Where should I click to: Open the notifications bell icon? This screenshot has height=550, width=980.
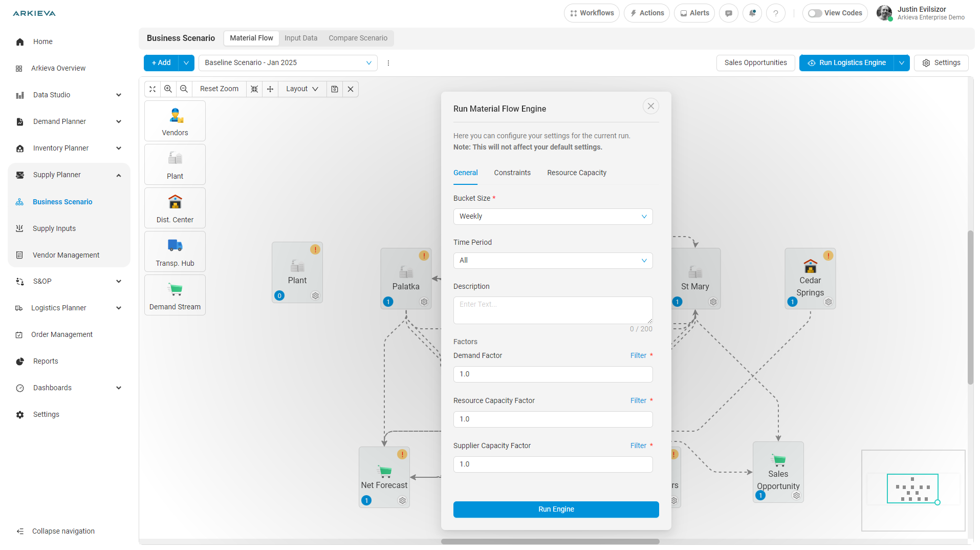[x=752, y=13]
